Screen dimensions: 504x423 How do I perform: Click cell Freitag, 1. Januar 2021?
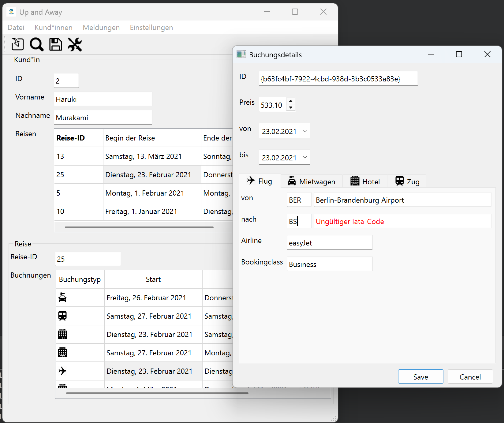(x=152, y=211)
